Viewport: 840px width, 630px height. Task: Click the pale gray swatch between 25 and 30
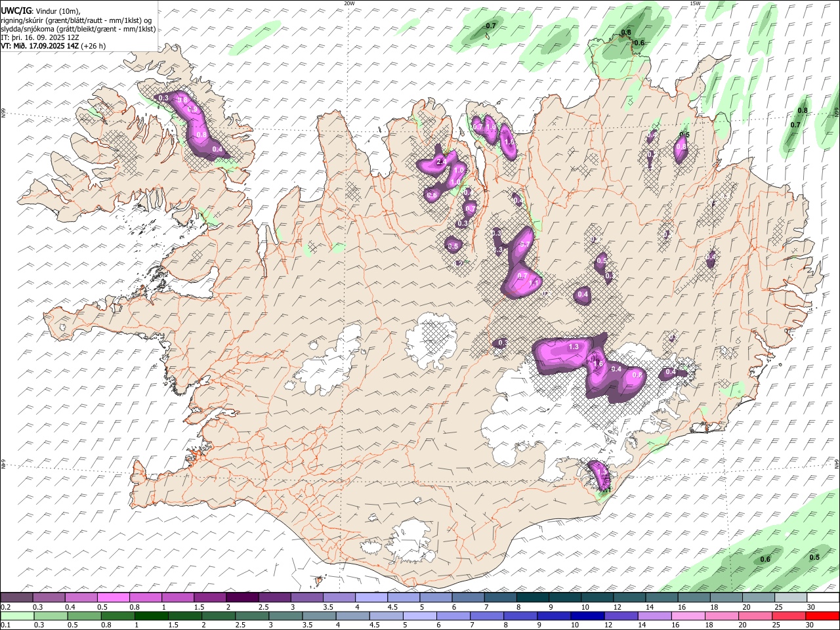point(791,598)
